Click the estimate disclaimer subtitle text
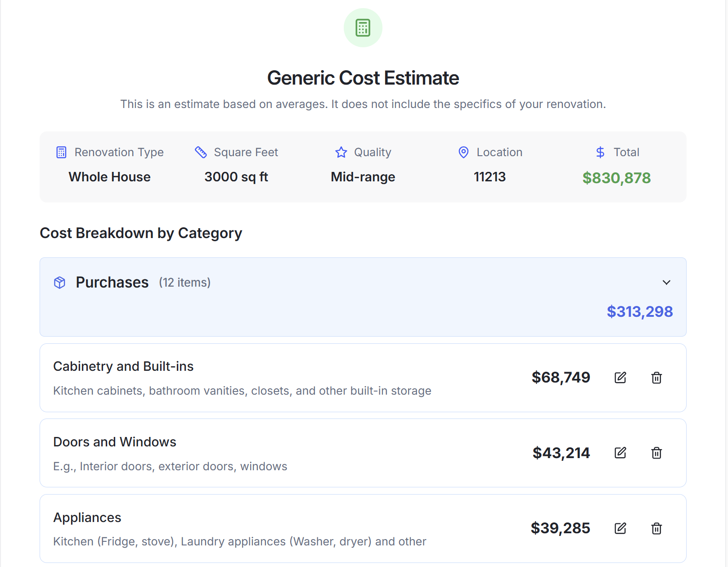 pos(363,104)
